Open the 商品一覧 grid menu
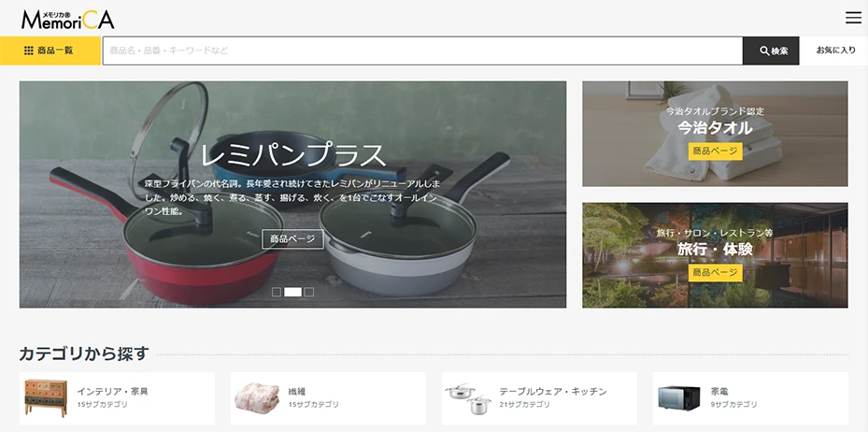This screenshot has height=432, width=868. pos(50,50)
